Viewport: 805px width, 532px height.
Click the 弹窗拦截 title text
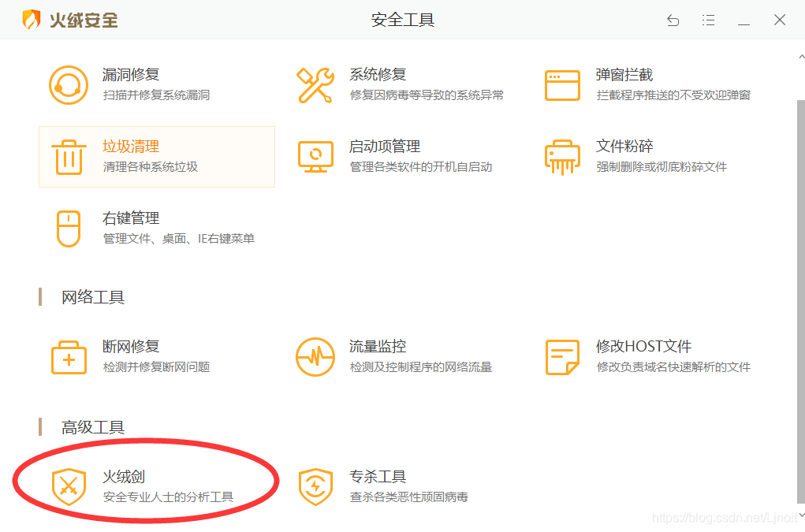pyautogui.click(x=624, y=74)
